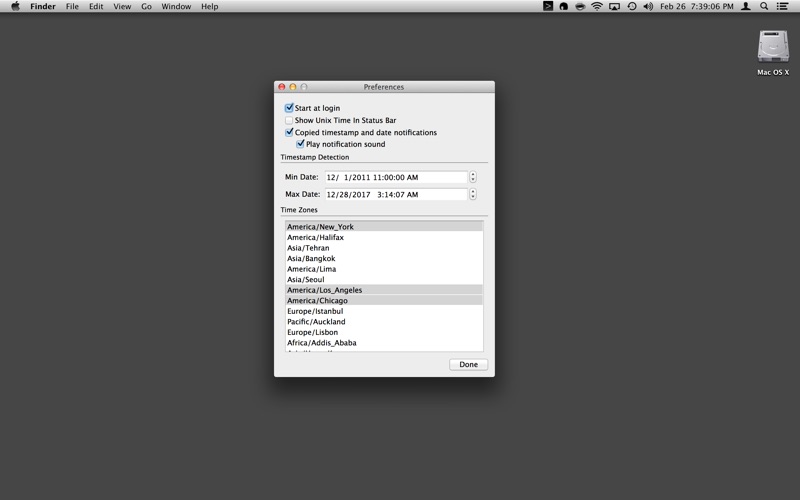The image size is (800, 500).
Task: Click the date and time in menu bar
Action: (696, 6)
